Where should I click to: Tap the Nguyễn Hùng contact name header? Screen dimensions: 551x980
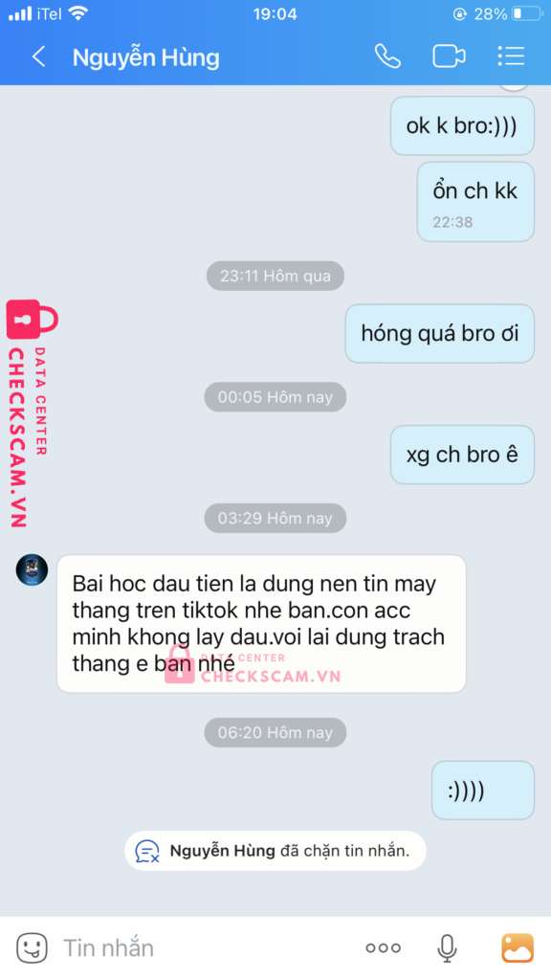[145, 57]
